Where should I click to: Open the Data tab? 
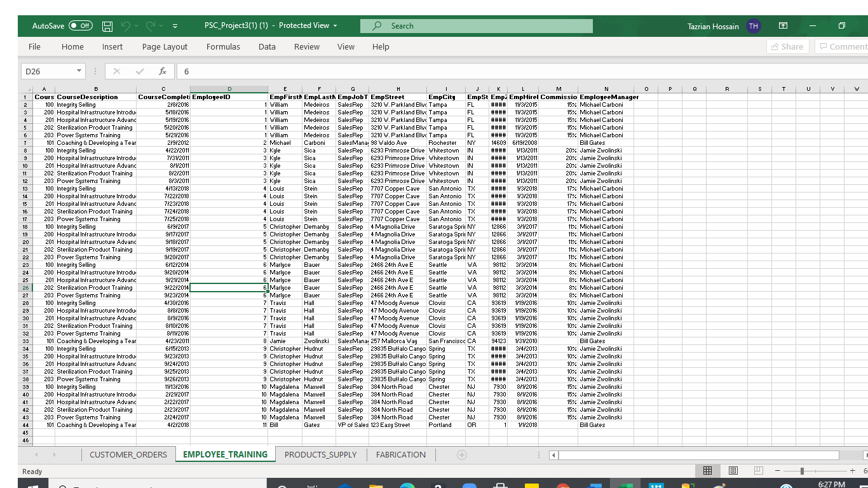pos(267,46)
